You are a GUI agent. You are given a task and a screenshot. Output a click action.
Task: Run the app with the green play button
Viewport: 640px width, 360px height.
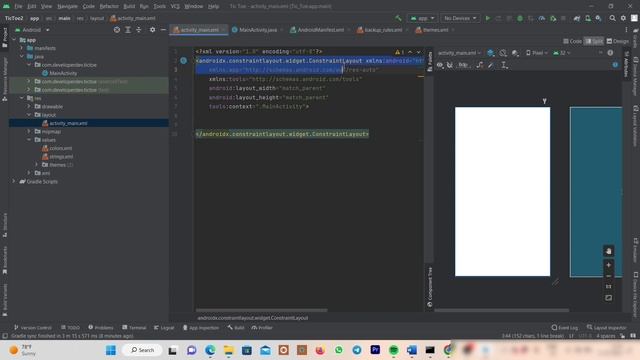click(x=487, y=18)
